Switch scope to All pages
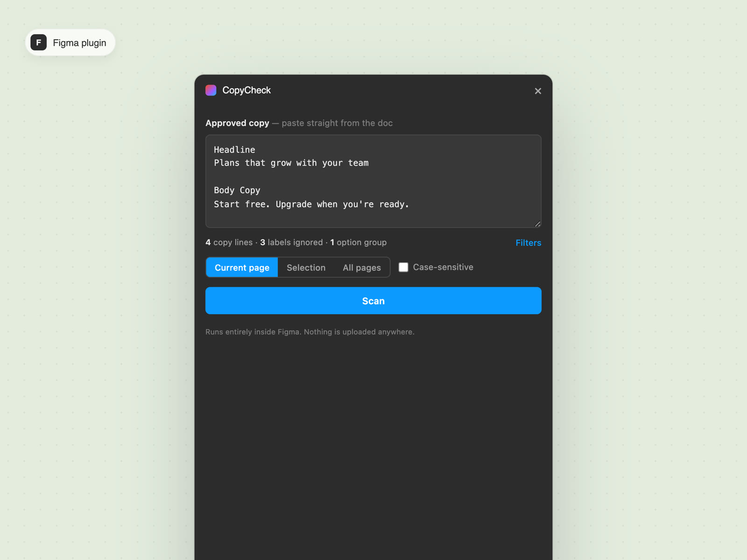 (x=362, y=267)
